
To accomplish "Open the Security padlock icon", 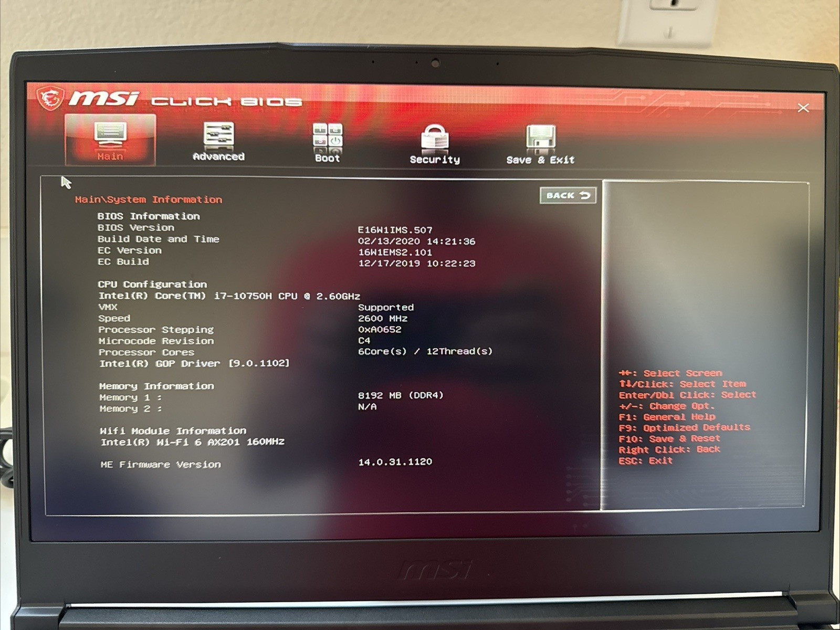I will (435, 137).
